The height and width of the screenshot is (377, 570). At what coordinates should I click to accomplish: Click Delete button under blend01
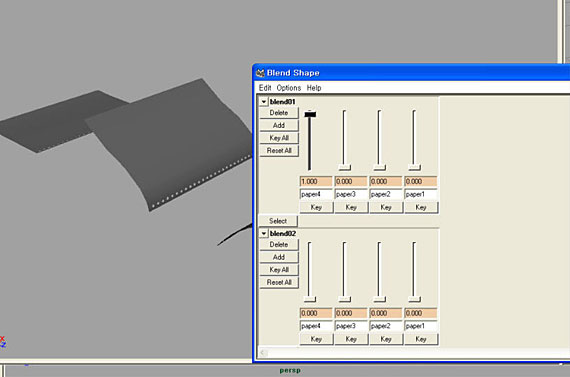(x=279, y=113)
